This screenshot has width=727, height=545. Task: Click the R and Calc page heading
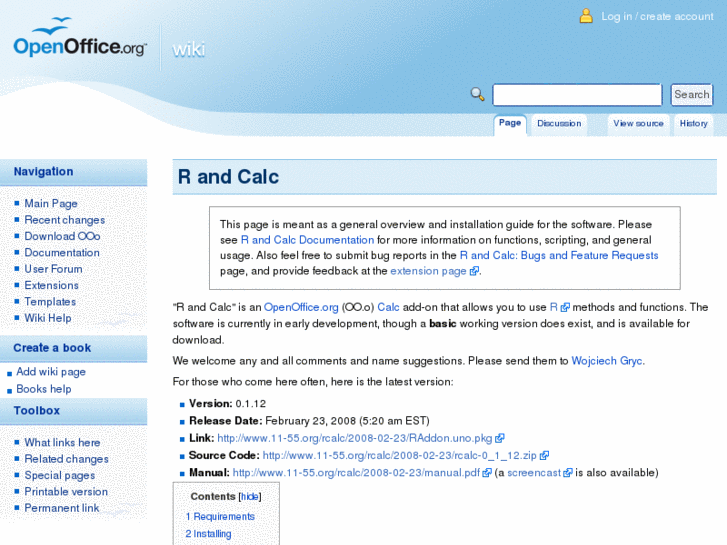pos(228,177)
